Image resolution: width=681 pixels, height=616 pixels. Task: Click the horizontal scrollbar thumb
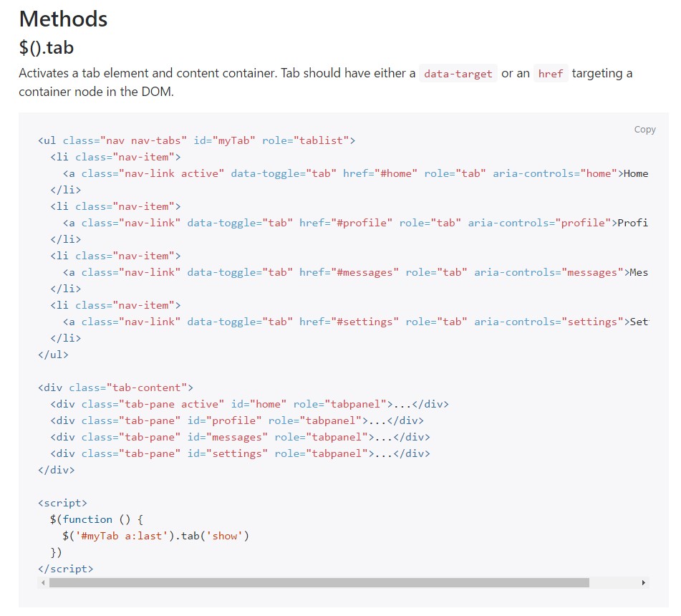(319, 582)
